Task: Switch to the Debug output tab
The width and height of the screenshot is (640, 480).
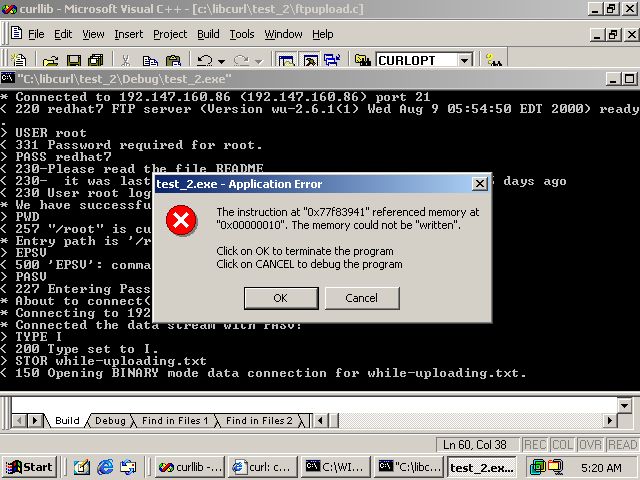Action: 110,420
